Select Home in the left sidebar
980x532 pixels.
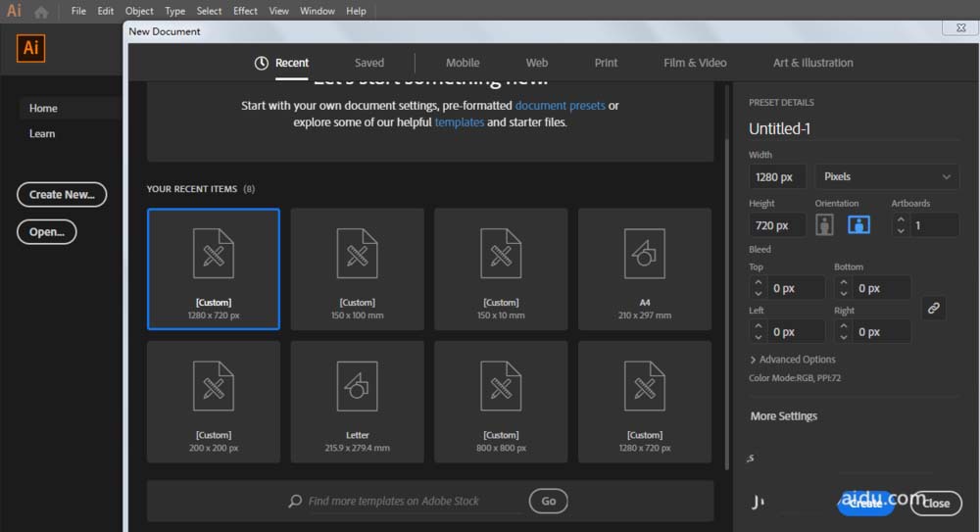tap(43, 108)
